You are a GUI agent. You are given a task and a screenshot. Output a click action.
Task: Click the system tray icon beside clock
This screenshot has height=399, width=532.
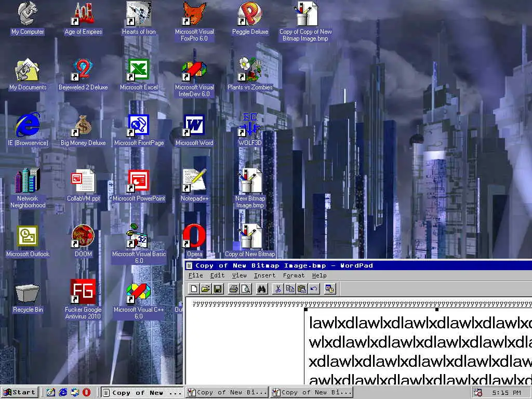click(x=478, y=393)
